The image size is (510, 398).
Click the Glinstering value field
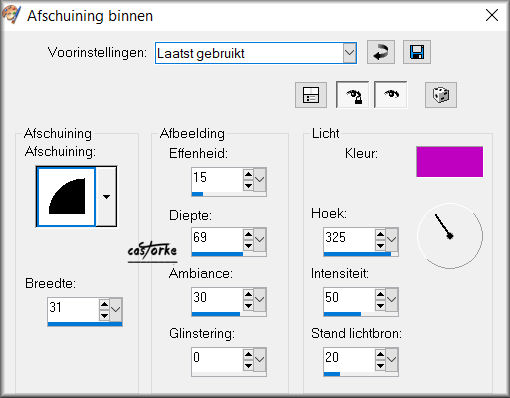coord(217,360)
